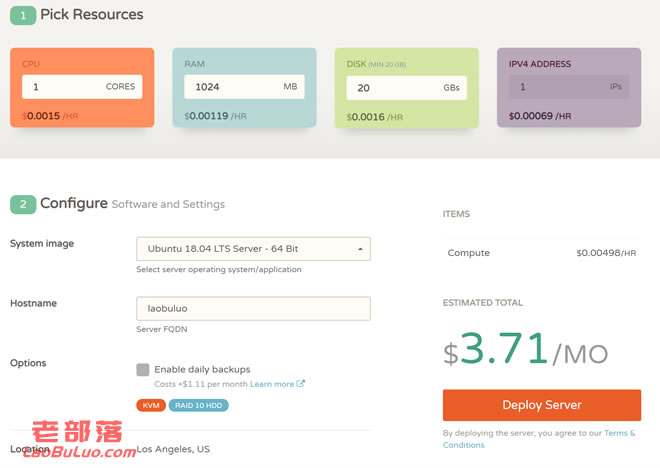Click the Deploy Server button
This screenshot has height=468, width=660.
542,405
